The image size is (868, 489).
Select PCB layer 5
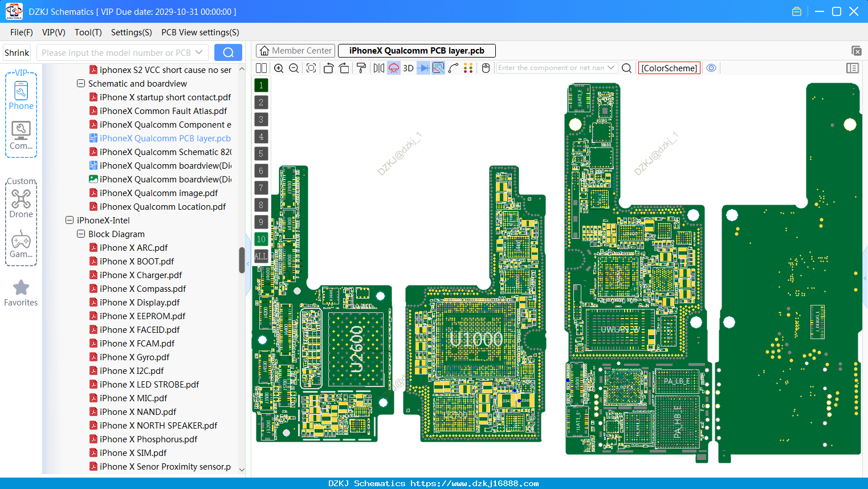coord(261,154)
